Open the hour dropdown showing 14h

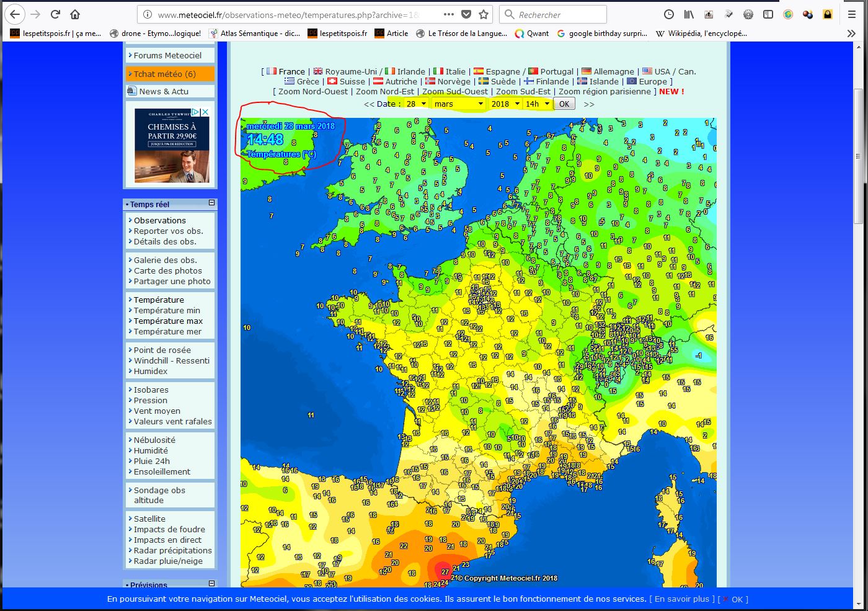tap(537, 104)
